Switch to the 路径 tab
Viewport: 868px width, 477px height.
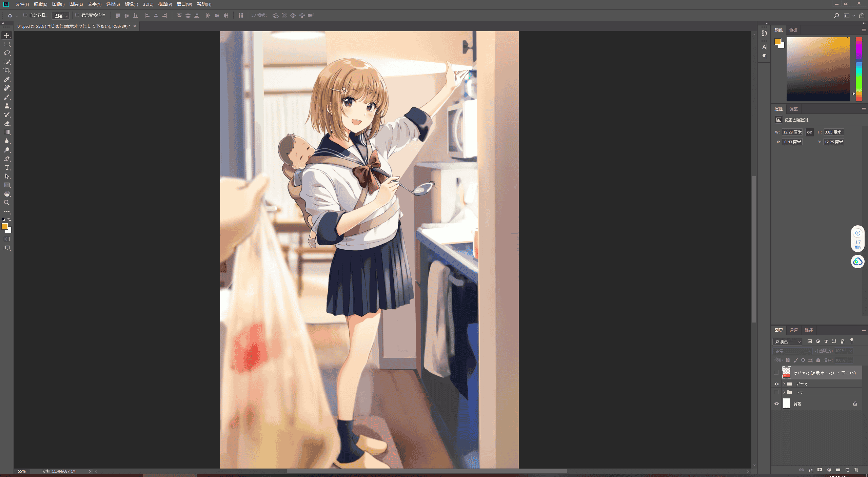(x=809, y=330)
